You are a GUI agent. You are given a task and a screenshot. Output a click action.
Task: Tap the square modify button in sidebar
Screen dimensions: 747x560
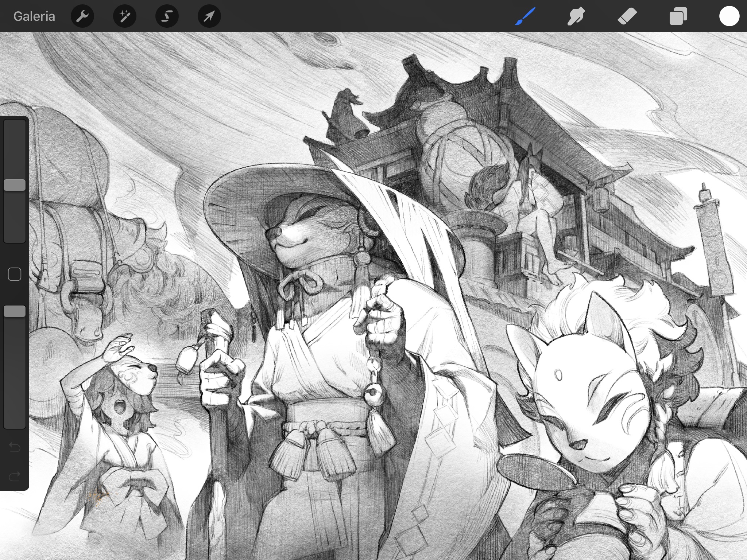[x=15, y=274]
